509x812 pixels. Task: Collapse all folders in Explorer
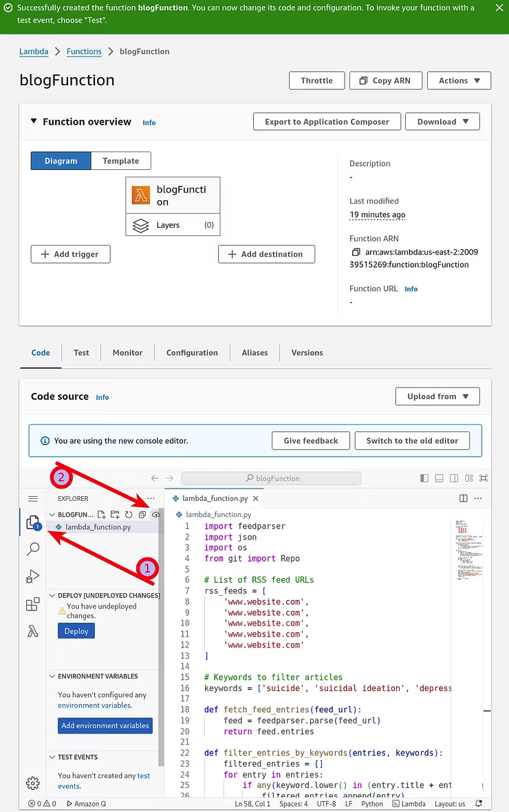point(142,515)
